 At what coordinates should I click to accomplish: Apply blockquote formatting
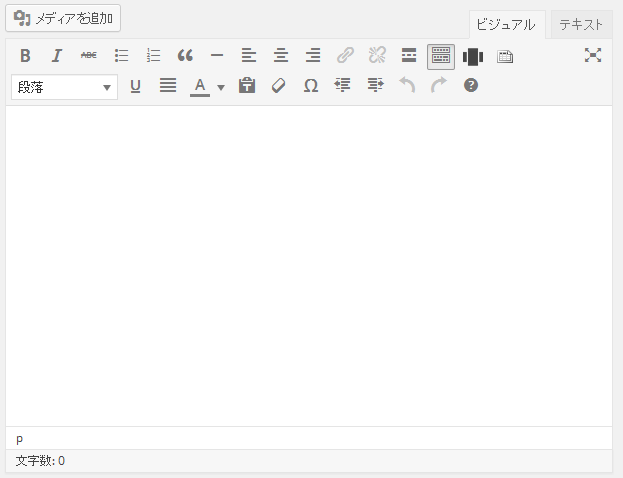click(185, 56)
